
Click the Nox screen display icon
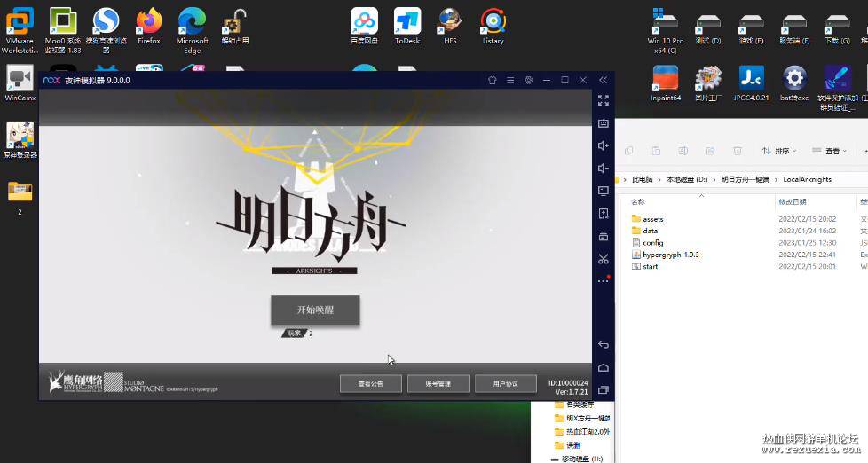point(604,191)
